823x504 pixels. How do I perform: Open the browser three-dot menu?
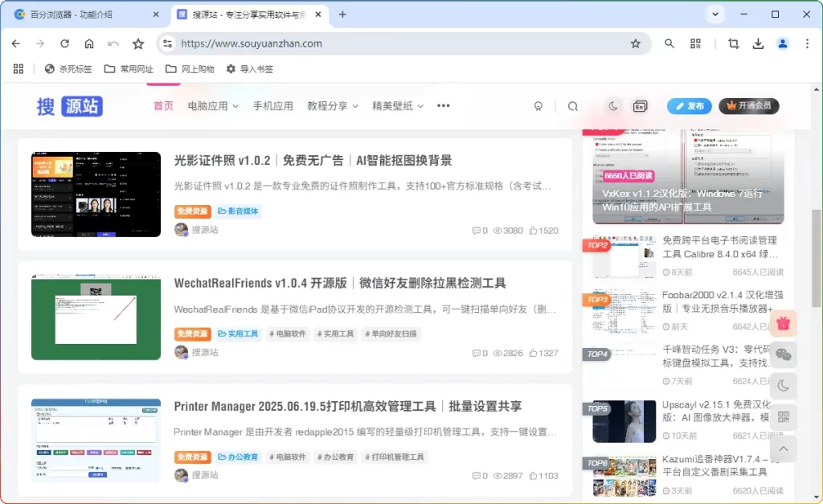[x=807, y=43]
